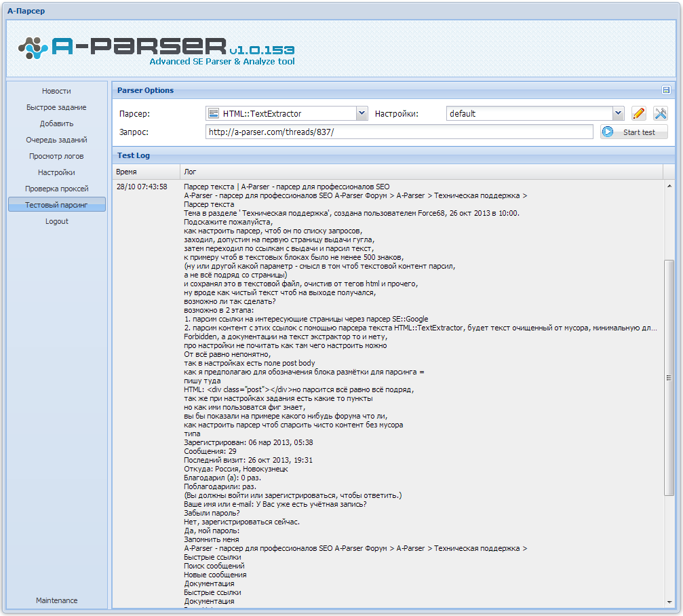
Task: Open Быстрое задание menu item
Action: coord(56,107)
